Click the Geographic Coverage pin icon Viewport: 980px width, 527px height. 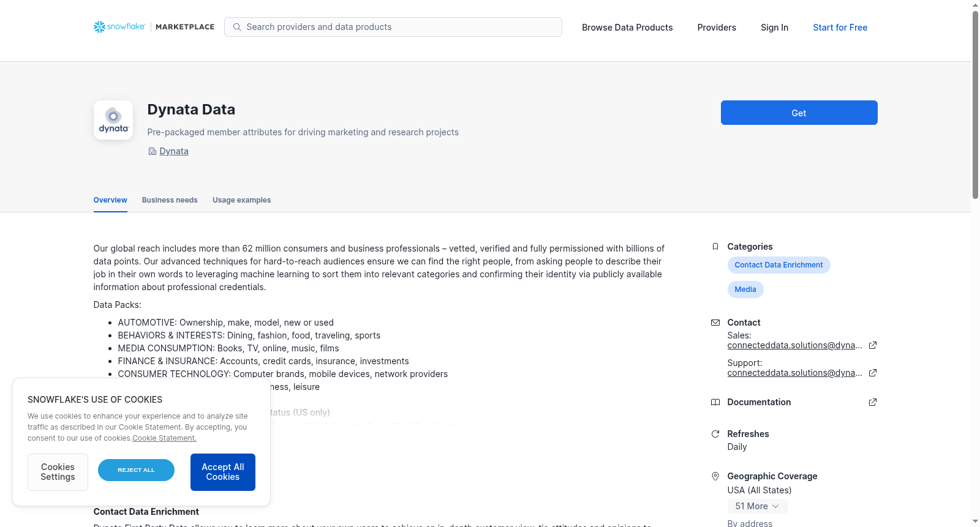715,476
